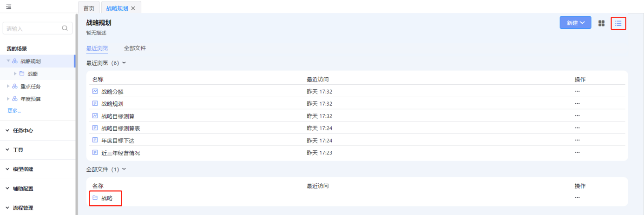Click the 更多... link in the sidebar
Image resolution: width=644 pixels, height=215 pixels.
pyautogui.click(x=14, y=111)
